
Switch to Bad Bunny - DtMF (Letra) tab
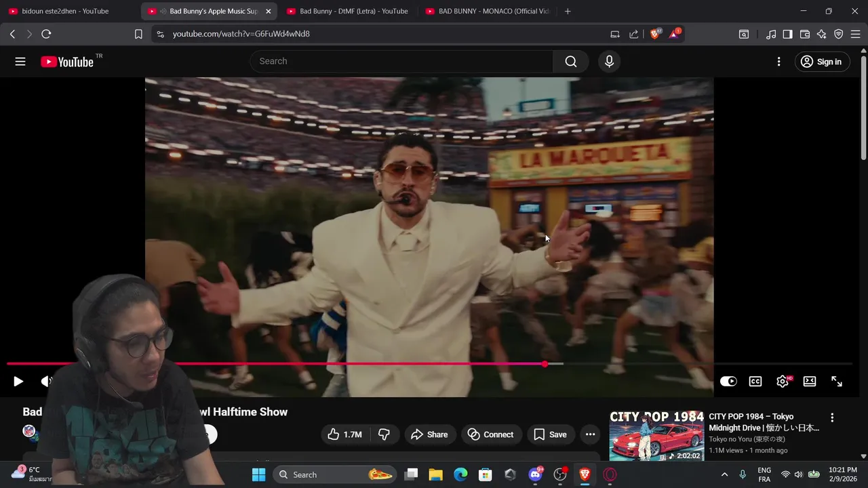click(347, 12)
